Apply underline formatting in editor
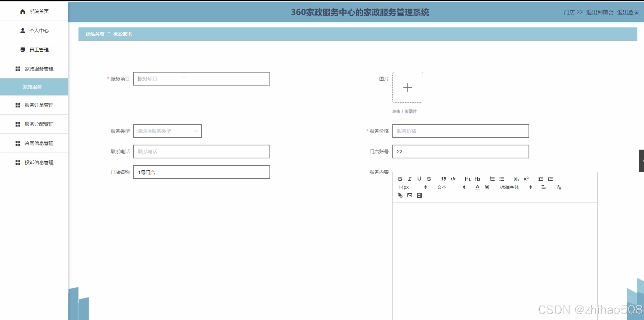This screenshot has width=644, height=320. coord(419,179)
